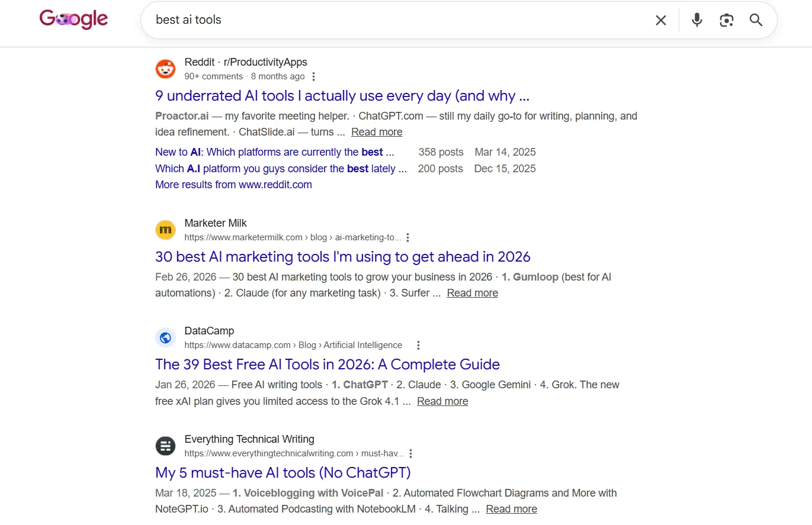
Task: Click the Reddit favicon
Action: tap(166, 69)
